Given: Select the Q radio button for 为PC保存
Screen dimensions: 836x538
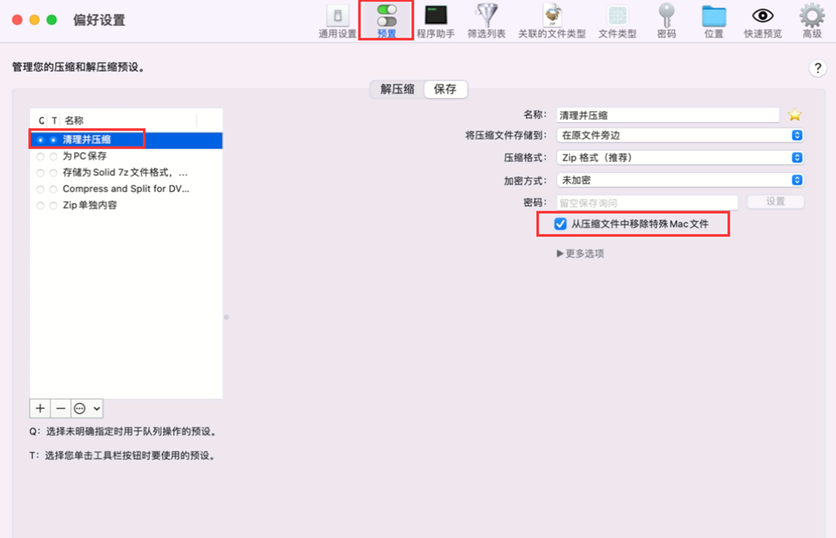Looking at the screenshot, I should coord(40,156).
